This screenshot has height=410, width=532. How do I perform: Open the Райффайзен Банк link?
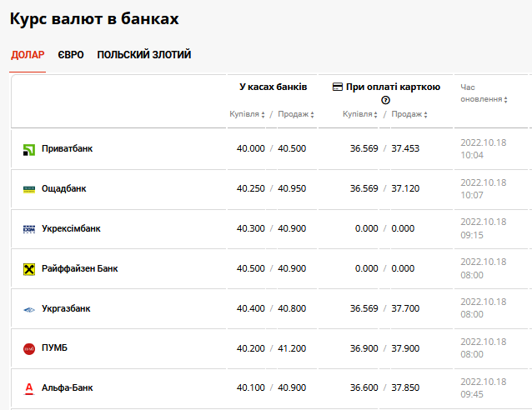(x=80, y=269)
